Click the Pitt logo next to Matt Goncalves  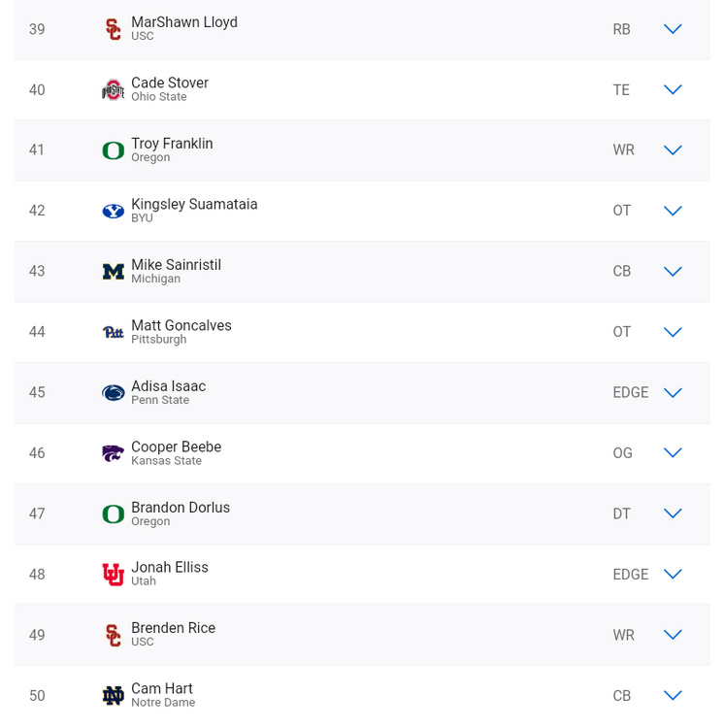pyautogui.click(x=114, y=332)
